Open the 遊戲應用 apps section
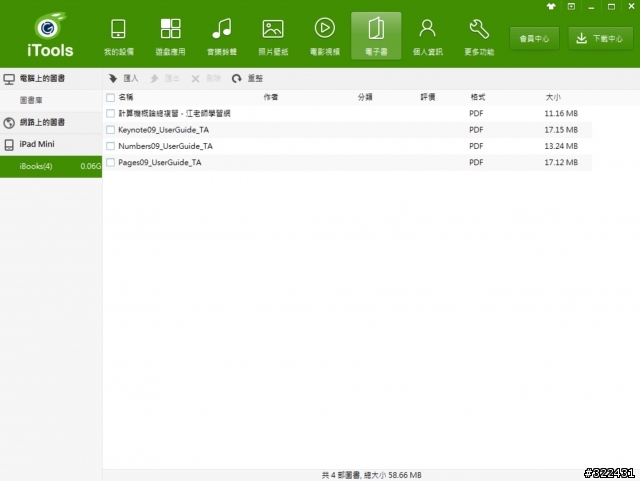Screen dimensions: 640x481 click(170, 37)
